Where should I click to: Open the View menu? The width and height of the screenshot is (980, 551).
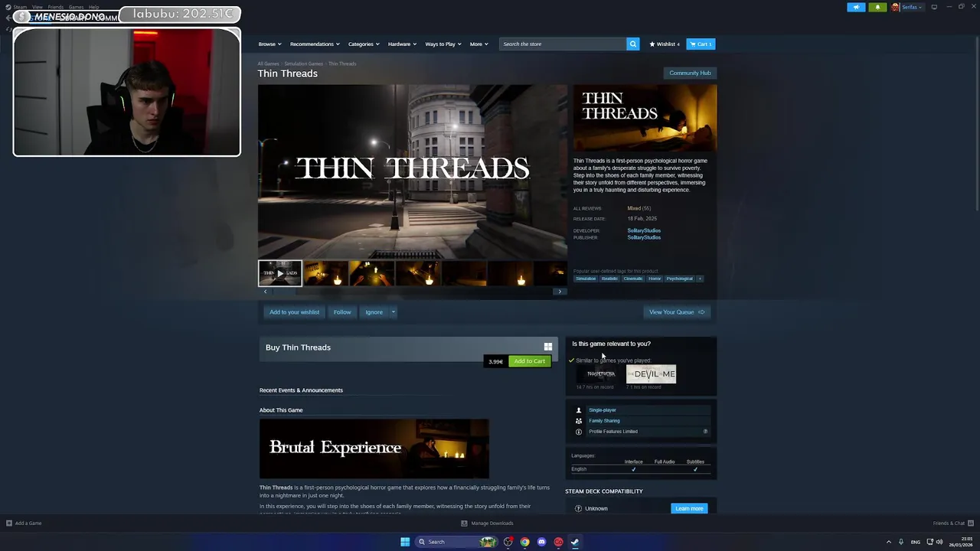(x=37, y=7)
